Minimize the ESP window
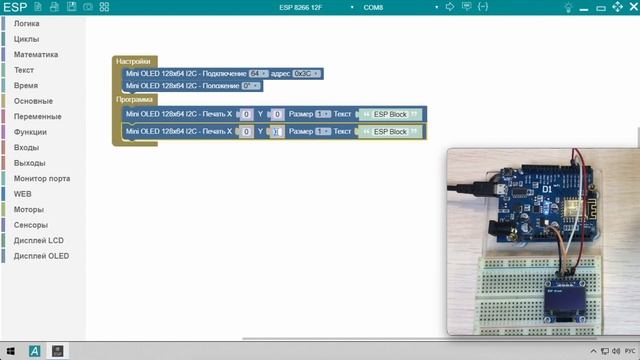The image size is (640, 360). click(584, 9)
